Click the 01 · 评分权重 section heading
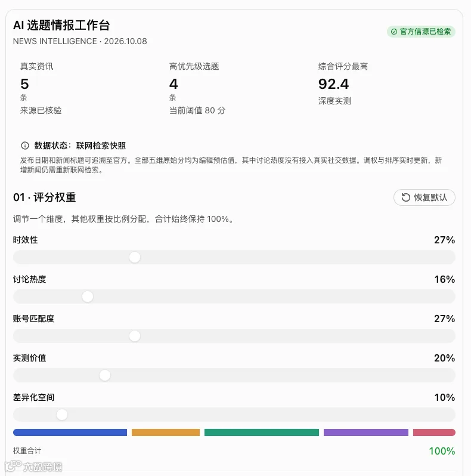 (x=44, y=197)
